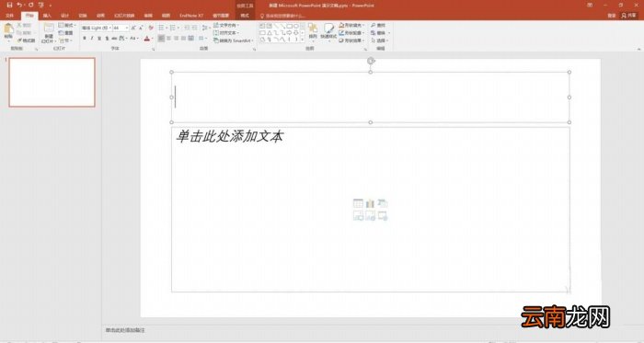Click the Share (共享) button
Screen dimensions: 644x343
point(628,16)
